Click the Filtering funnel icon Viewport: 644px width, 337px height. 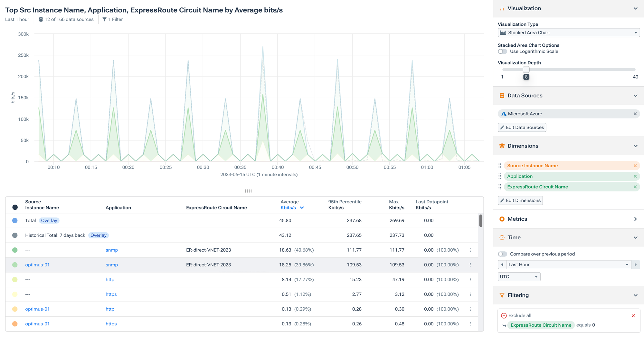502,295
